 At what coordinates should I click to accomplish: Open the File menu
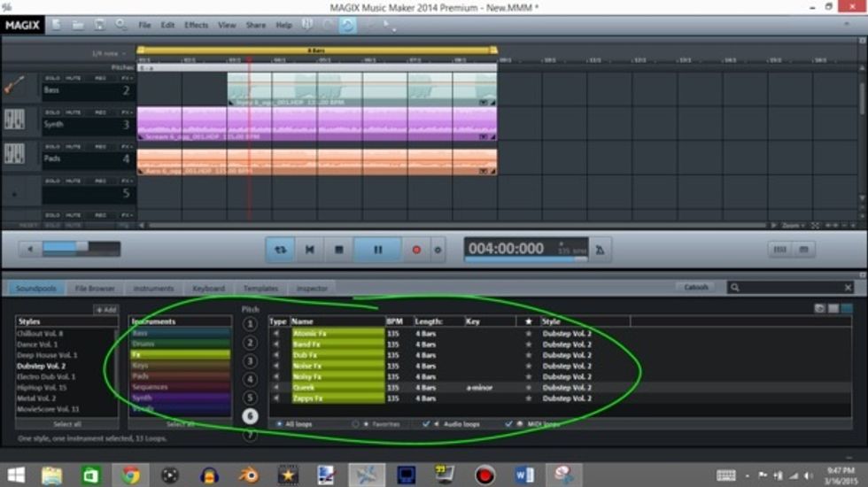pyautogui.click(x=144, y=25)
